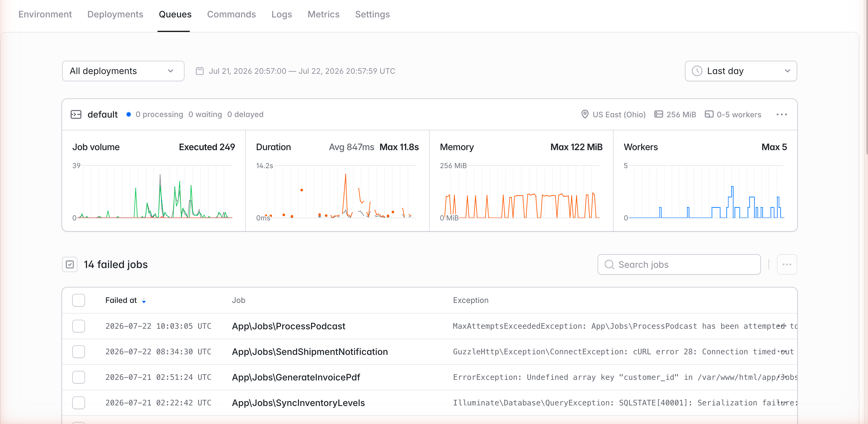Open the All deployments dropdown
The image size is (868, 424).
[x=123, y=71]
